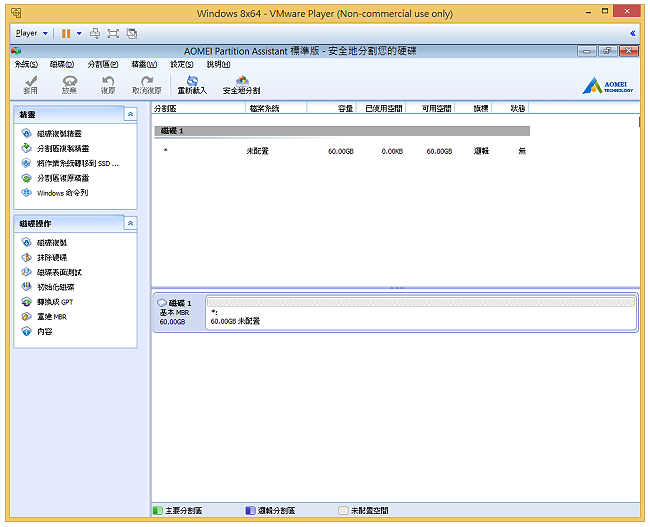Collapse the 精靈 panel with its chevron

130,114
